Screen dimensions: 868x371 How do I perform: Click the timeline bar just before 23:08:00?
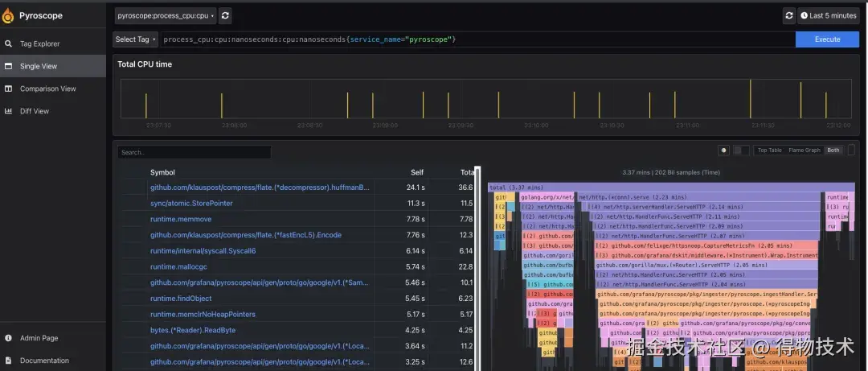[222, 106]
